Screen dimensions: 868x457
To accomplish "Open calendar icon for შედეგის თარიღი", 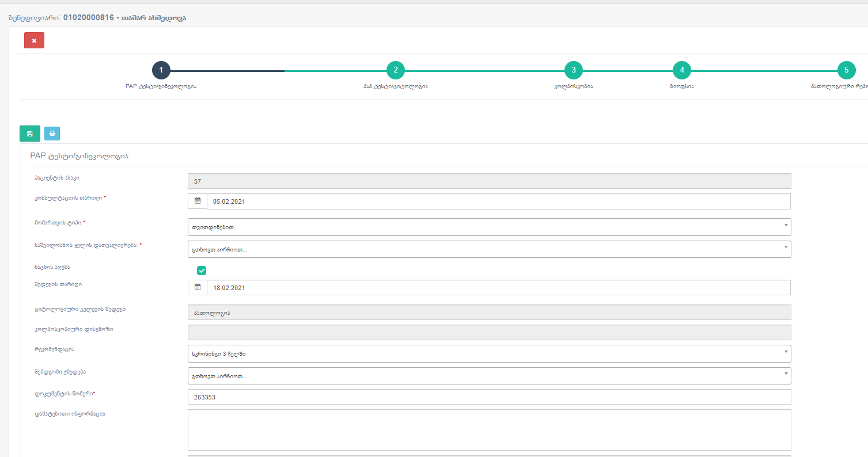I will (x=198, y=288).
